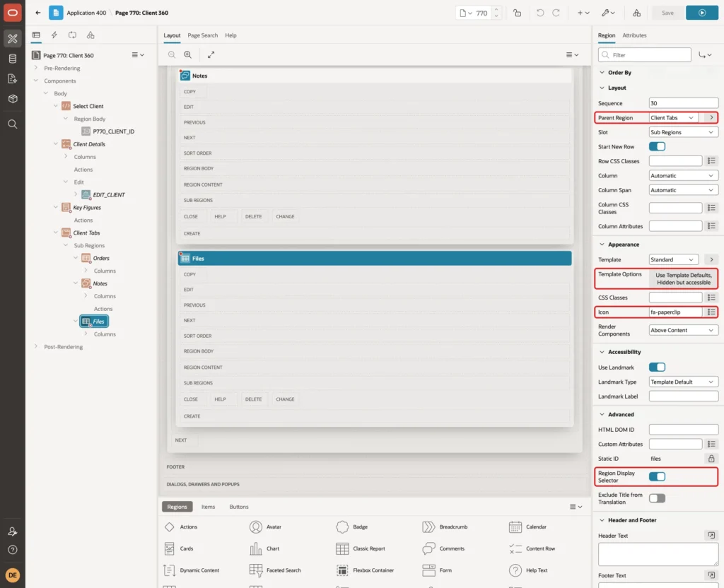Screen dimensions: 724x588
Task: Open the Parent Region dropdown
Action: click(674, 118)
